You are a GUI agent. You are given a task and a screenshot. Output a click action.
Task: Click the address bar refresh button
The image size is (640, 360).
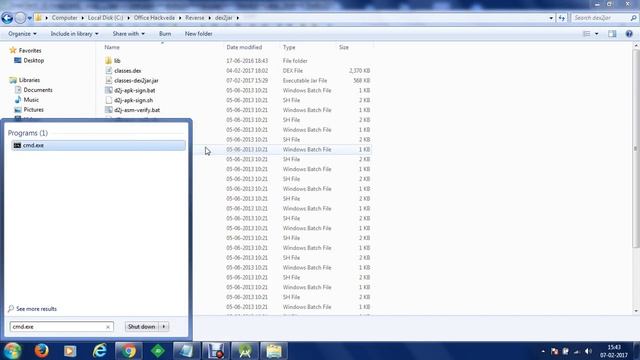(562, 18)
